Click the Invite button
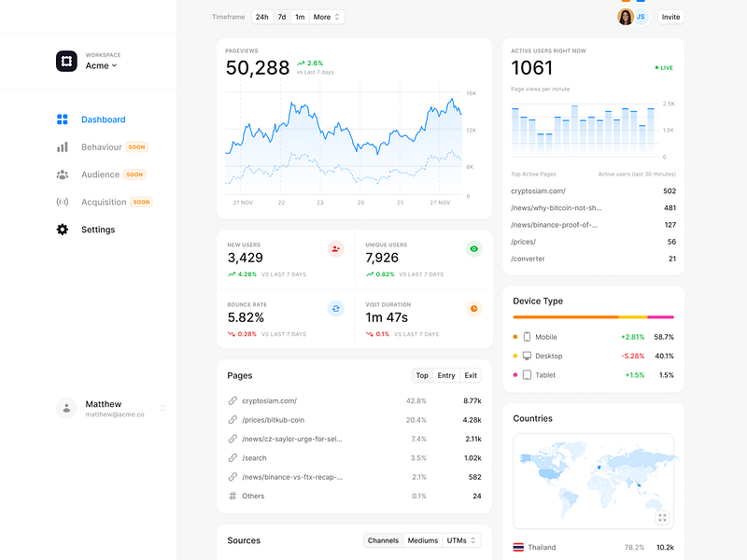This screenshot has width=747, height=560. click(x=670, y=17)
